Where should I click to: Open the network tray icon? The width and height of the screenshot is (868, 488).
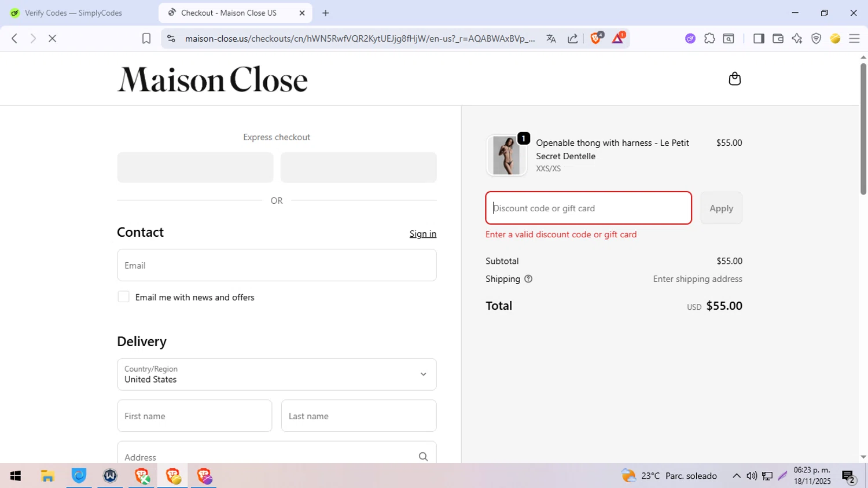(x=767, y=476)
